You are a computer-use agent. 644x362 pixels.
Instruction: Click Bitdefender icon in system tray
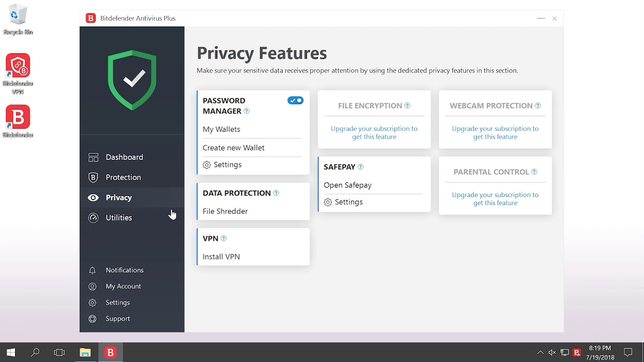pyautogui.click(x=577, y=353)
